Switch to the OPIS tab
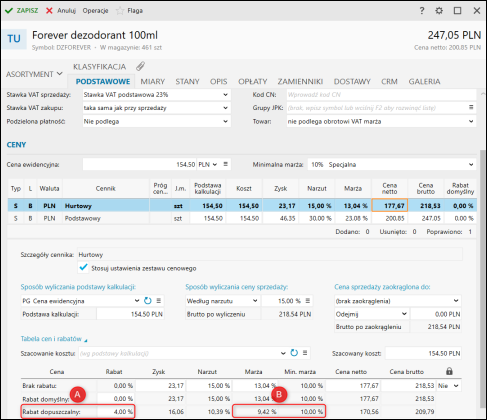Image resolution: width=487 pixels, height=420 pixels. point(218,81)
